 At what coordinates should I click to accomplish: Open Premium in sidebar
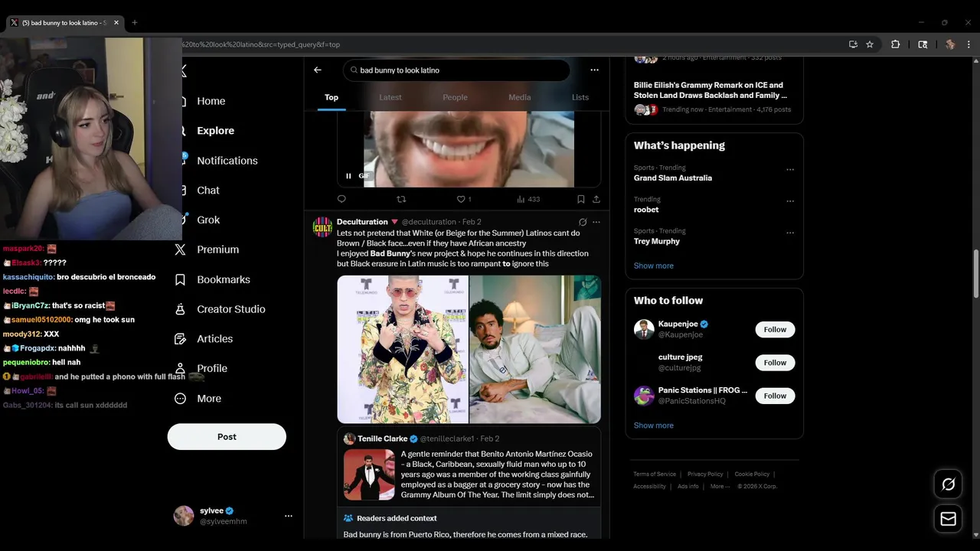coord(208,249)
